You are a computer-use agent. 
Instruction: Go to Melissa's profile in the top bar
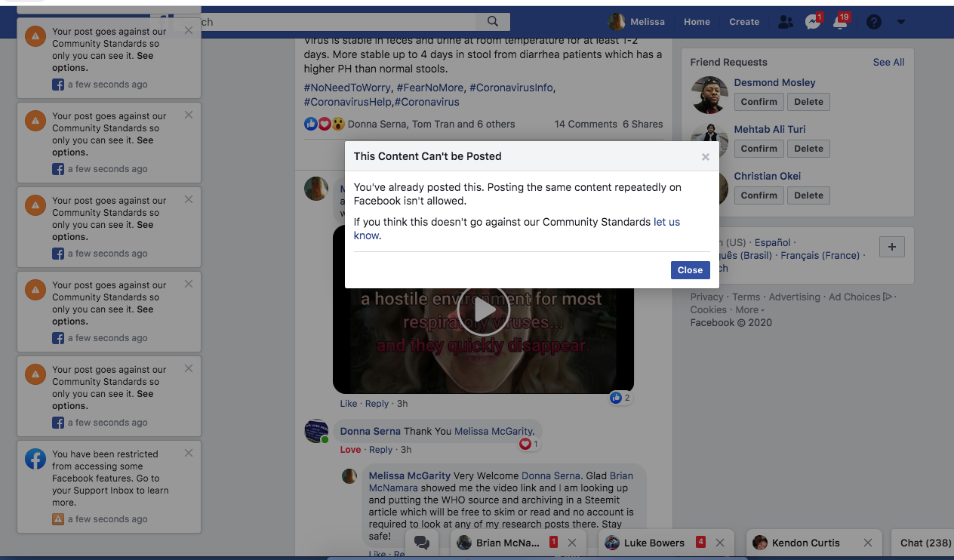coord(637,22)
